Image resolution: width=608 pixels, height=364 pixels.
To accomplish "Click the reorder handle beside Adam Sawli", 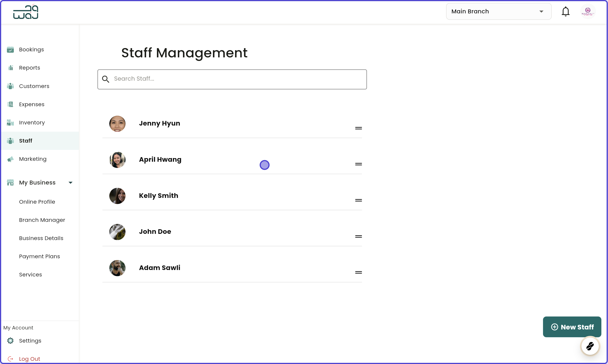I will coord(358,272).
